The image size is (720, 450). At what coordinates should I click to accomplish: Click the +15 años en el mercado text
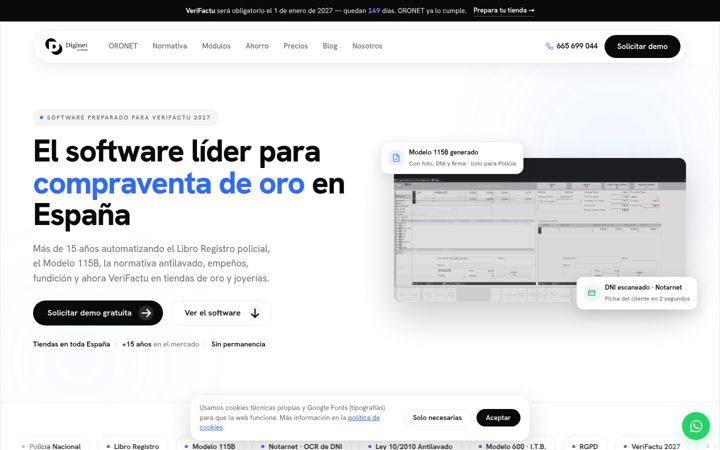click(161, 344)
